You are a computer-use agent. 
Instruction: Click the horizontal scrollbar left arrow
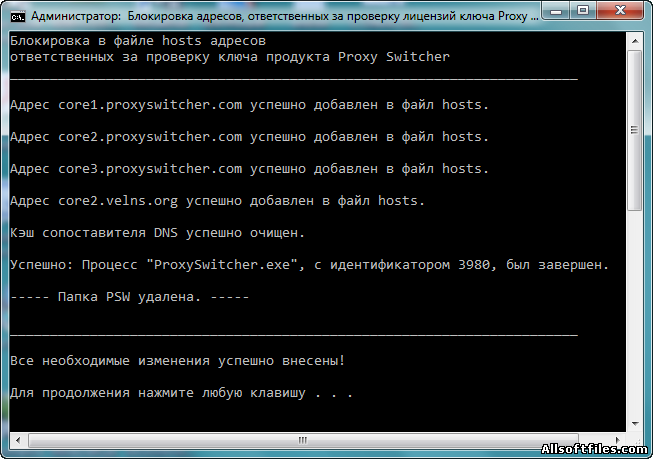18,440
